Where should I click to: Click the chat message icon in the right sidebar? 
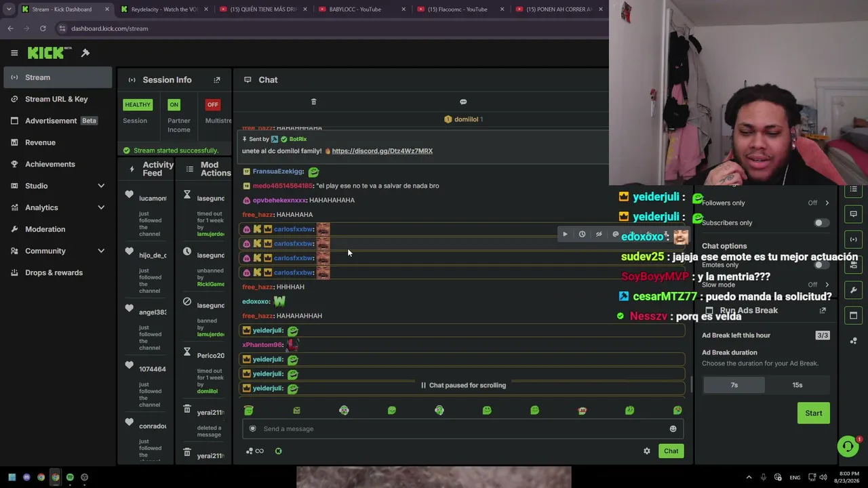click(x=854, y=214)
